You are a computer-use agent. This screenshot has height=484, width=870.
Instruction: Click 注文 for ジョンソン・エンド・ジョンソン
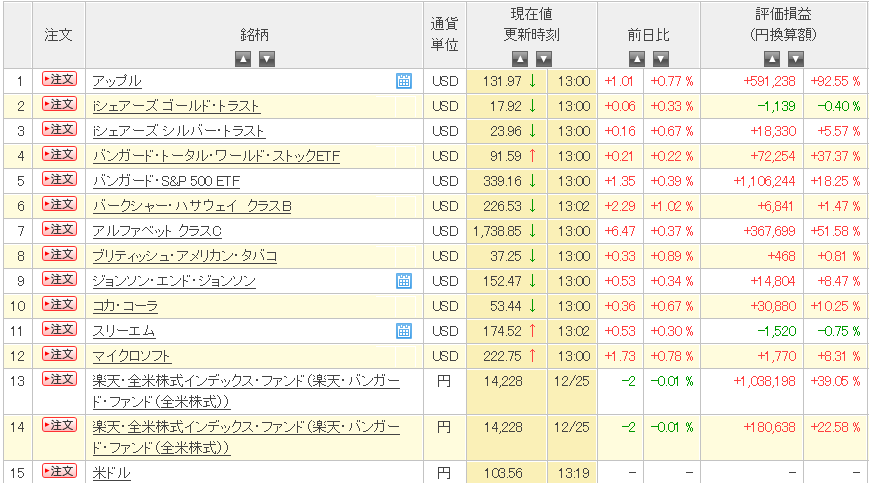tap(59, 279)
